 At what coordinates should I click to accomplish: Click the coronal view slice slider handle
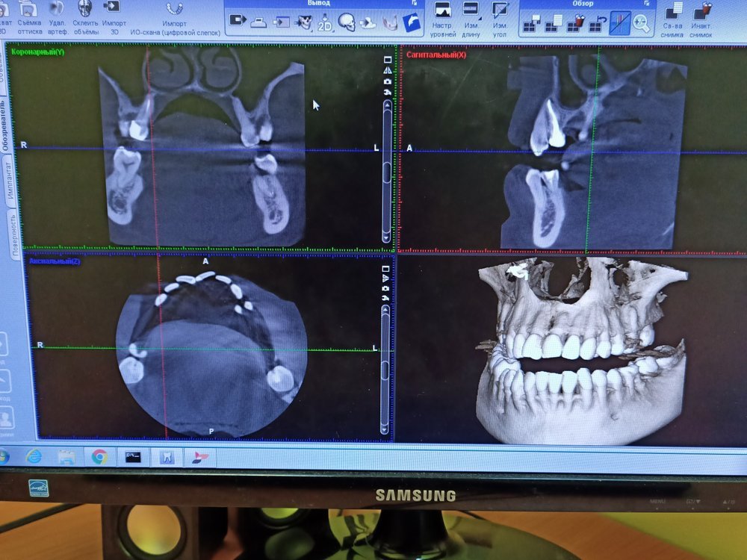tap(387, 172)
